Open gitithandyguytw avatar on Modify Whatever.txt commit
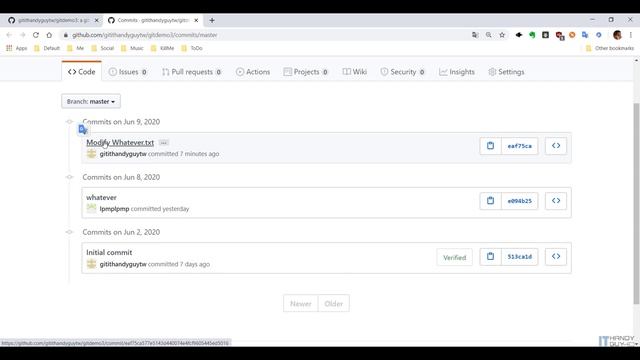 91,153
